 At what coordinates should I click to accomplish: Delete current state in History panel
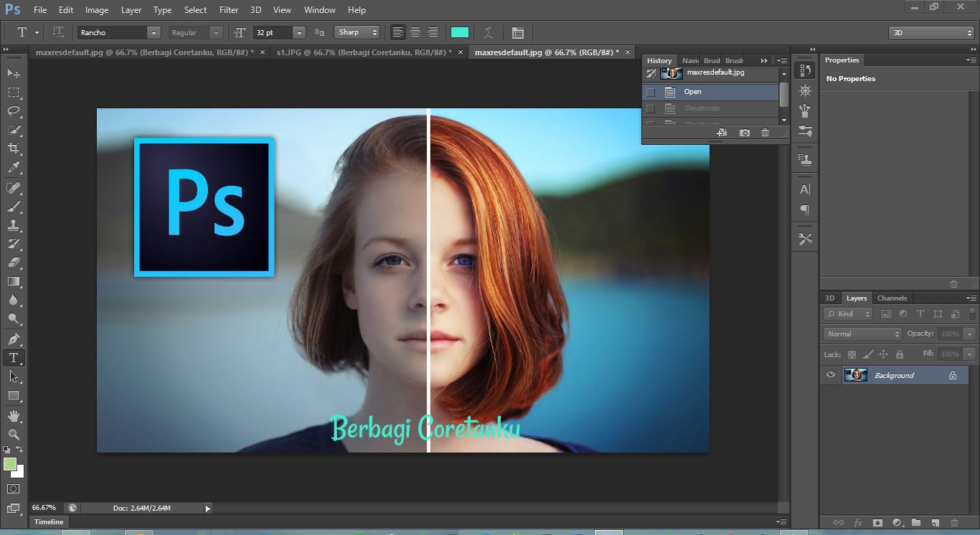coord(765,133)
